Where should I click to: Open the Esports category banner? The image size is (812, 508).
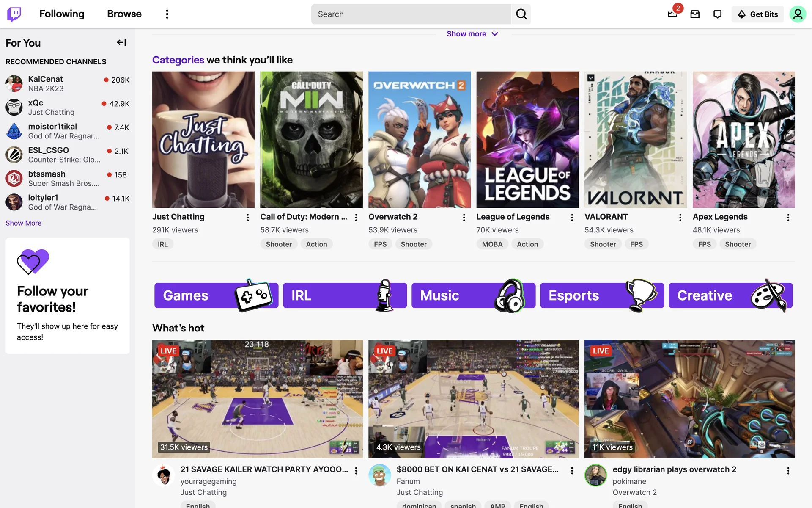601,295
